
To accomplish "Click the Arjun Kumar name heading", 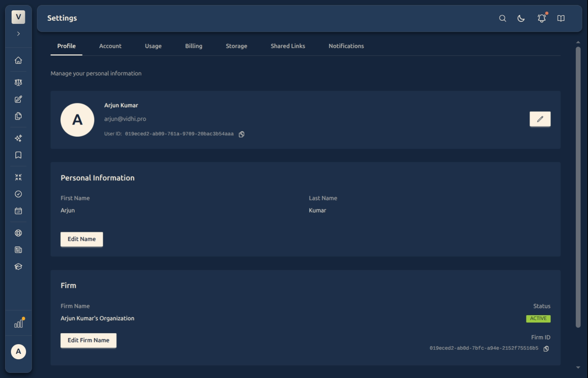I will pos(121,105).
